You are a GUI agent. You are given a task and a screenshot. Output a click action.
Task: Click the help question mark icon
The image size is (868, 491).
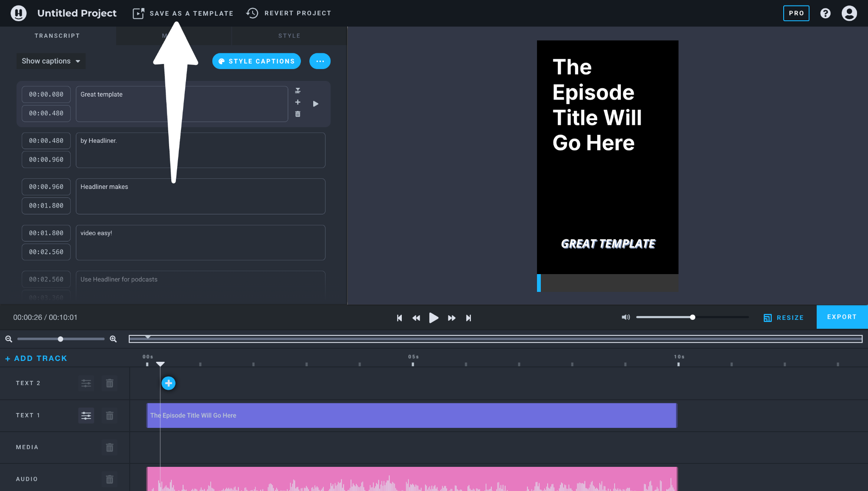coord(825,13)
